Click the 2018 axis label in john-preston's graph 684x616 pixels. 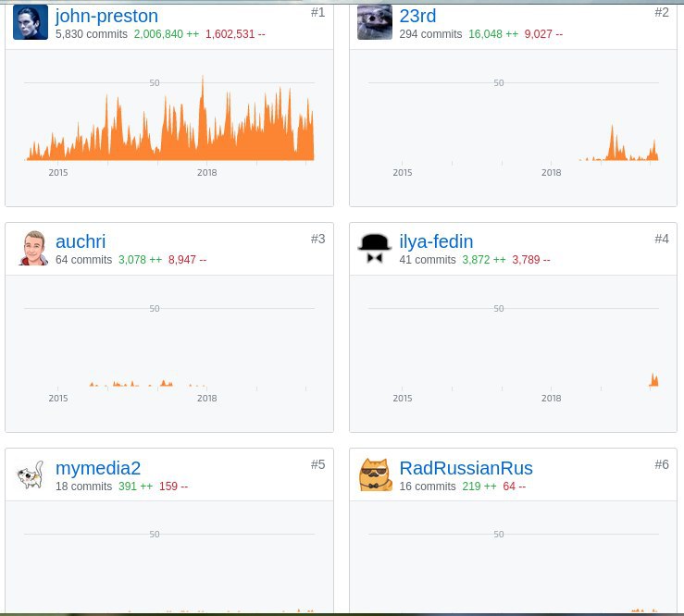pos(206,173)
